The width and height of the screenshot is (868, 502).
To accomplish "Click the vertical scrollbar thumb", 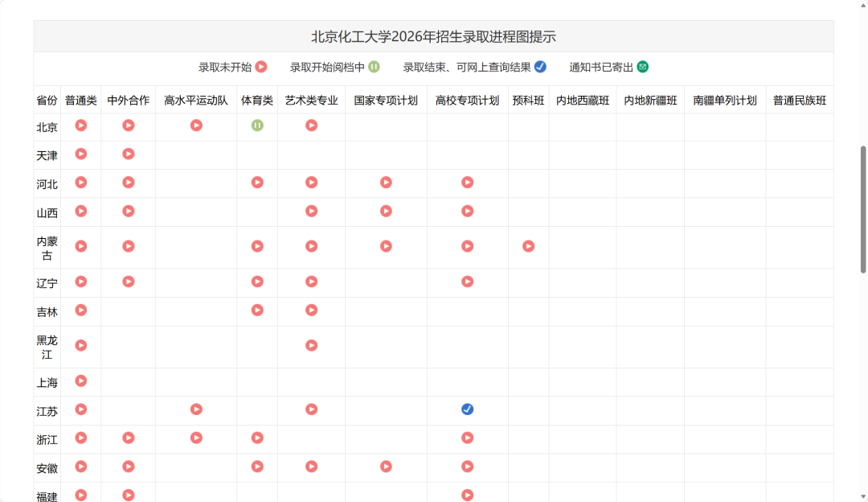I will [863, 209].
